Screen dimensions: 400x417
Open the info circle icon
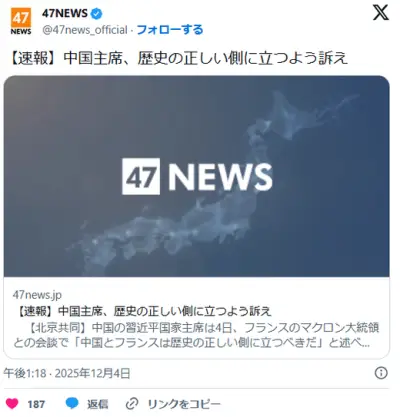click(381, 373)
